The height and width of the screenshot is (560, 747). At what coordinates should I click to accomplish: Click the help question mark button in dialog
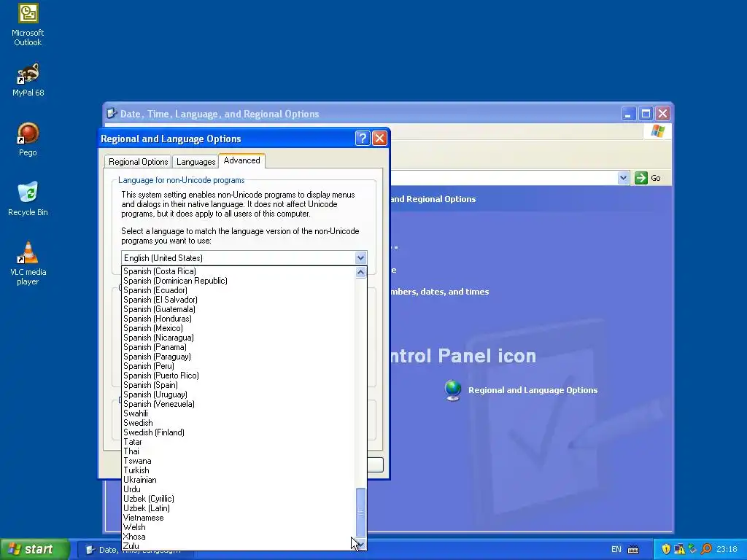coord(363,139)
